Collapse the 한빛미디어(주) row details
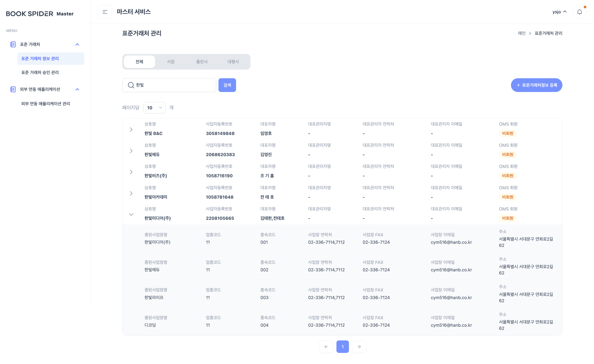The width and height of the screenshot is (594, 364). [x=131, y=214]
